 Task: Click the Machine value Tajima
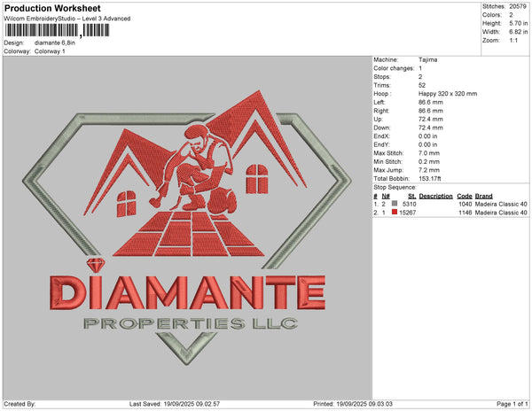pos(427,59)
